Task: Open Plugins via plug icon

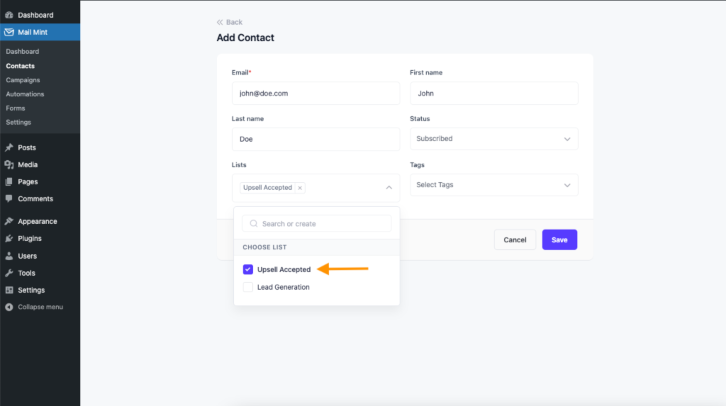Action: (x=9, y=238)
